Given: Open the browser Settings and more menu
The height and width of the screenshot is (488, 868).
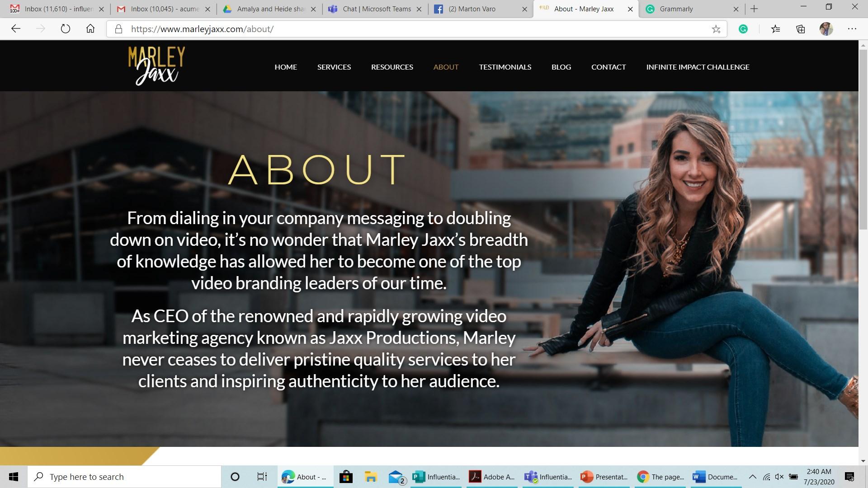Looking at the screenshot, I should click(x=852, y=29).
